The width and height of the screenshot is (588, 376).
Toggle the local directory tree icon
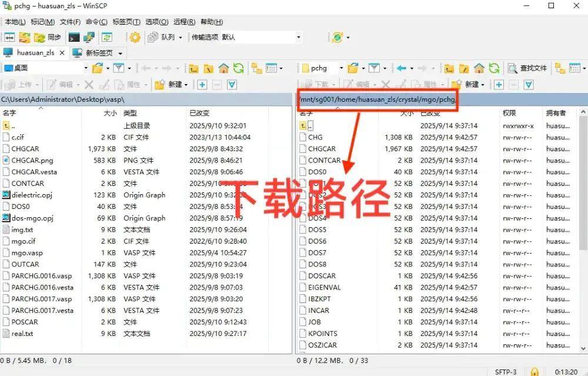click(257, 68)
